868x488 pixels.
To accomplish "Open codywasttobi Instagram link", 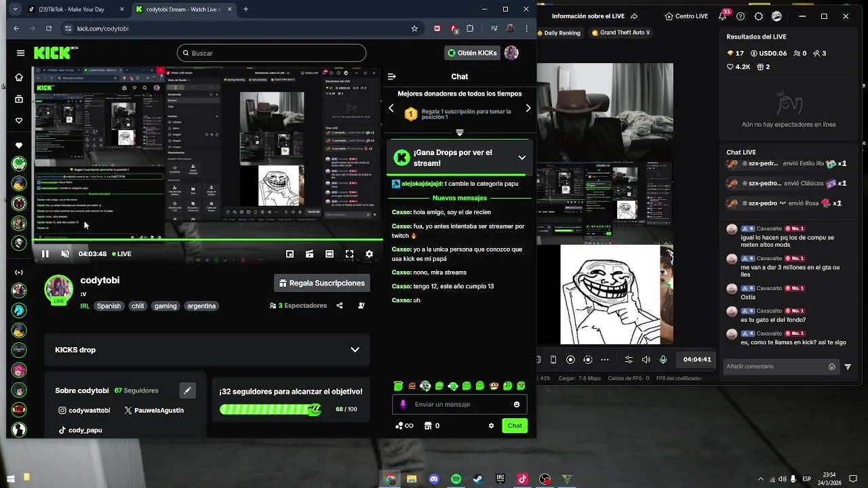I will pos(84,410).
